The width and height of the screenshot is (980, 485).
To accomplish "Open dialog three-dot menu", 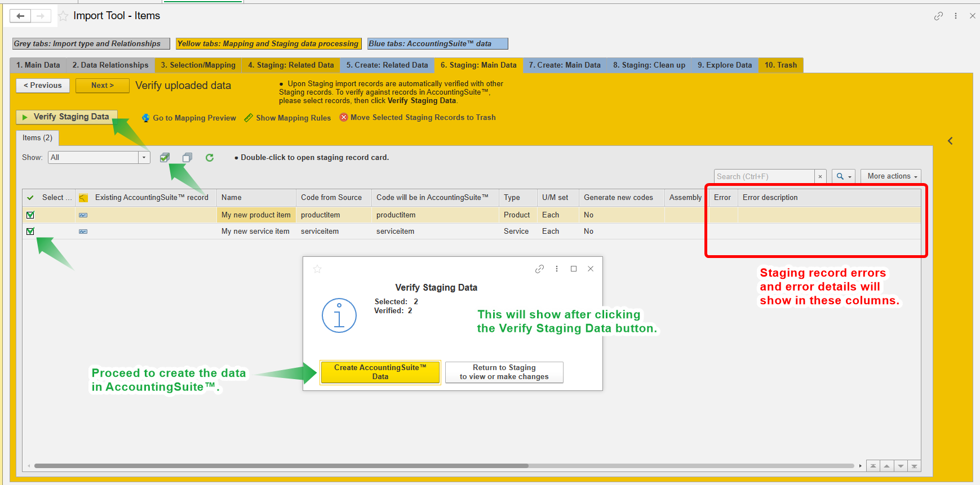I will 557,269.
